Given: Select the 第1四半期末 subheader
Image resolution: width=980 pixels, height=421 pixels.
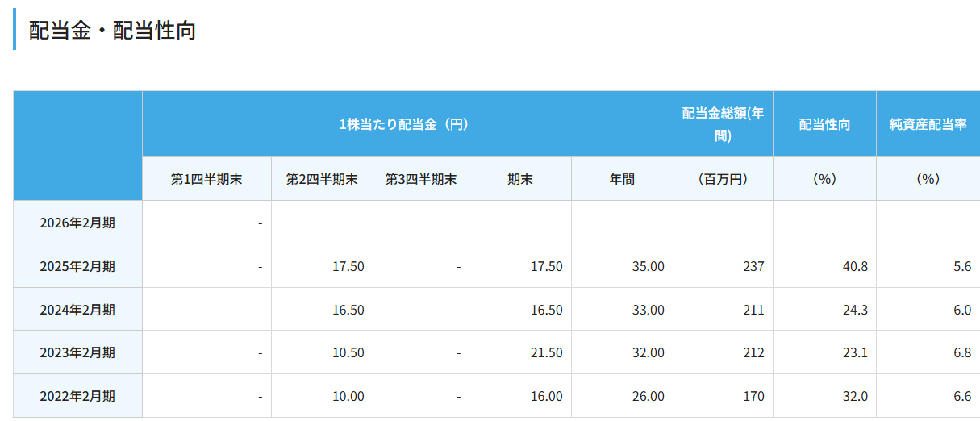Looking at the screenshot, I should 206,179.
